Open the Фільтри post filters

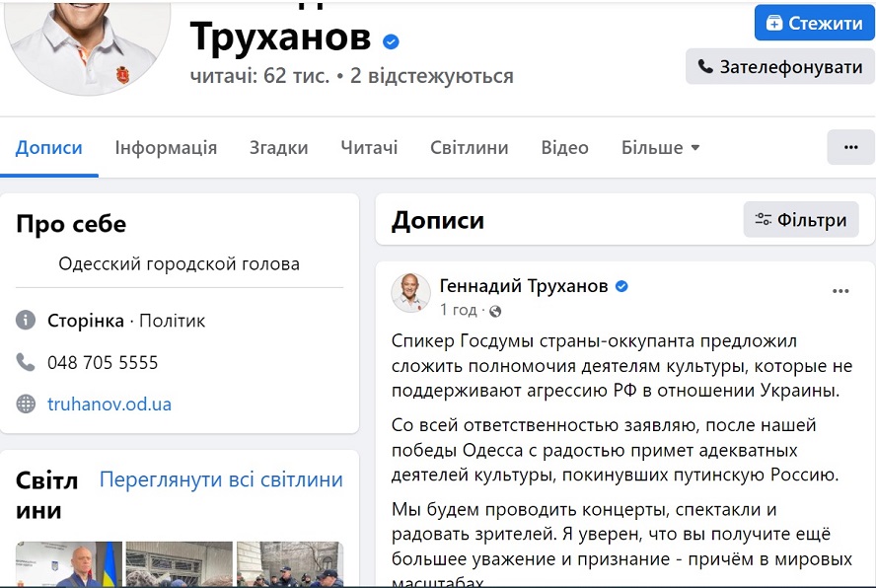[x=801, y=220]
